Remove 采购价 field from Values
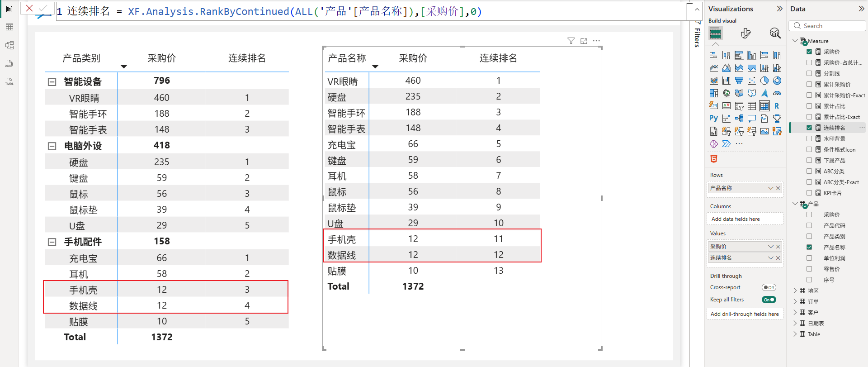This screenshot has height=367, width=868. click(x=778, y=247)
